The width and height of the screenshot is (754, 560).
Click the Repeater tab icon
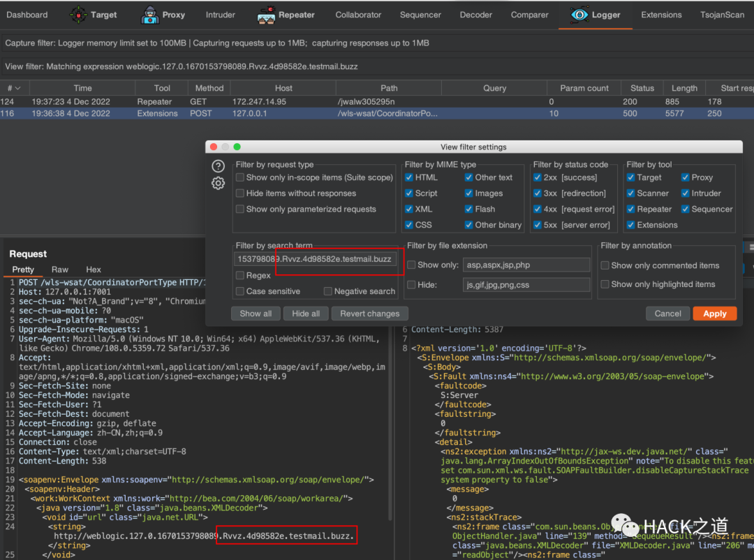tap(266, 15)
